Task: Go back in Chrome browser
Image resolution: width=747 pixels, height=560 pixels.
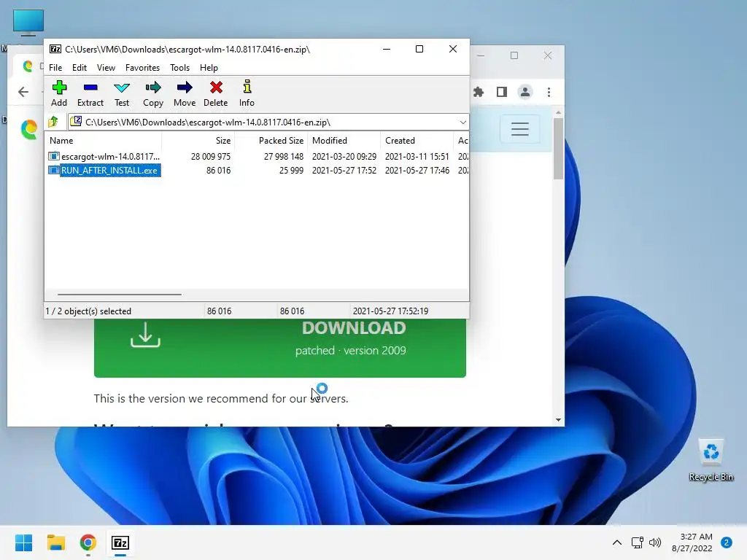Action: pos(23,91)
